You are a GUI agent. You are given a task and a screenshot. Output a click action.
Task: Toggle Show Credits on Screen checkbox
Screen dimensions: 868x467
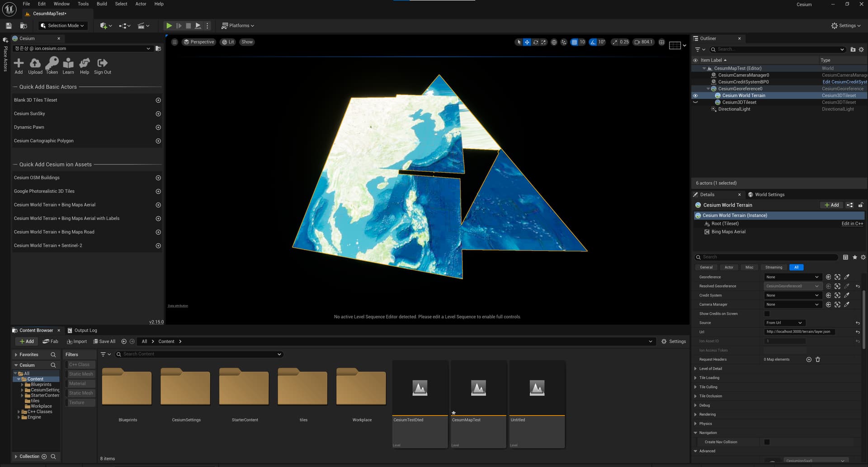click(767, 314)
